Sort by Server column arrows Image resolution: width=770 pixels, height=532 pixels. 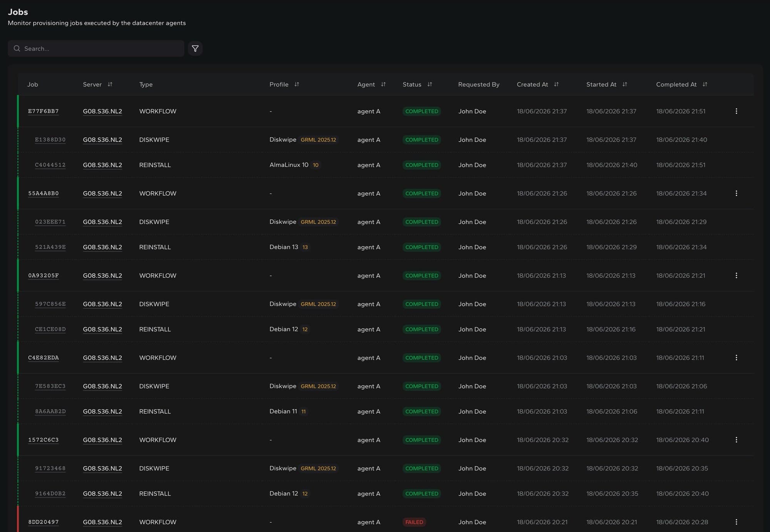coord(110,84)
